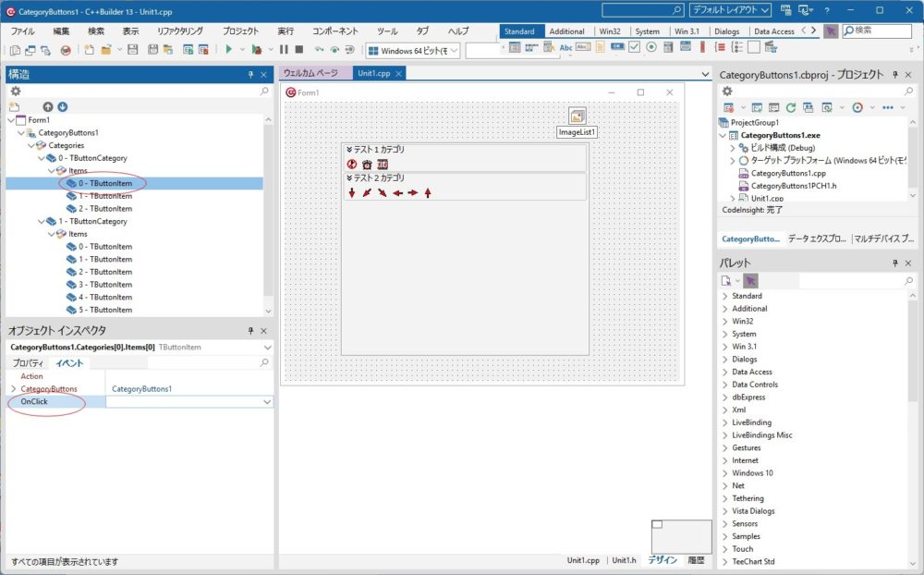Open the OnClick event dropdown arrow
Image resolution: width=924 pixels, height=575 pixels.
(267, 402)
